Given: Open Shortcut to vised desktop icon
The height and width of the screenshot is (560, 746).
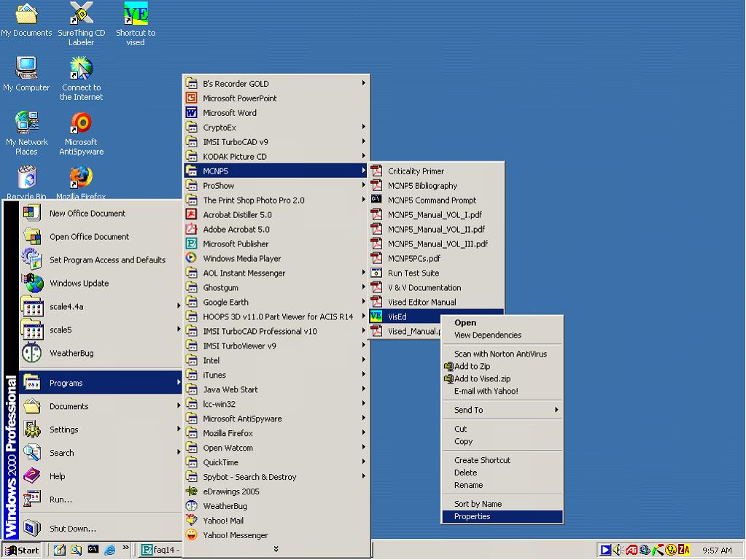Looking at the screenshot, I should click(x=136, y=24).
